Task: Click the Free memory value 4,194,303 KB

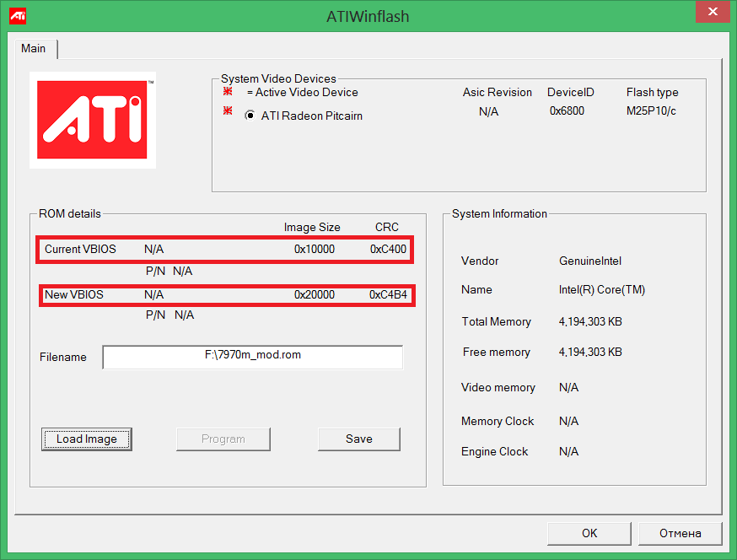Action: (x=590, y=353)
